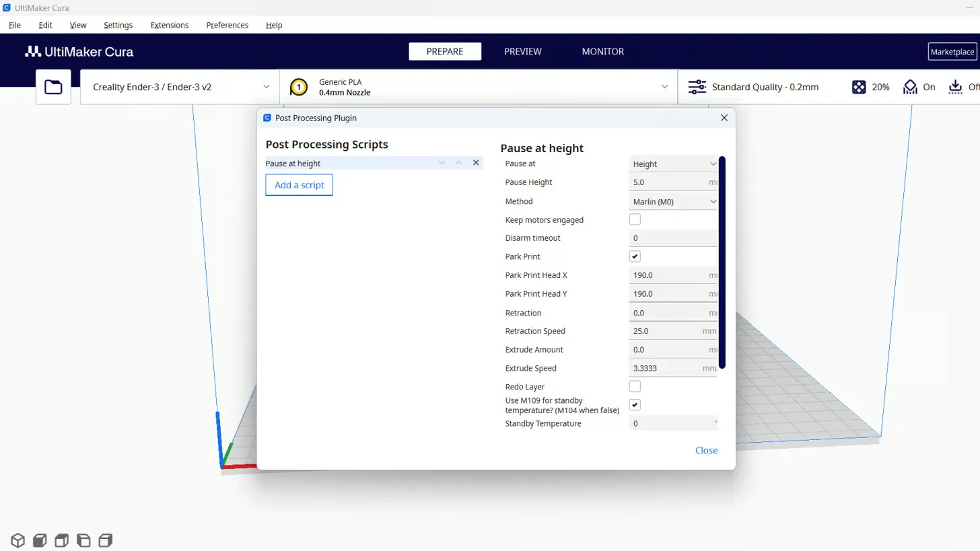Open the Marketplace button

952,52
